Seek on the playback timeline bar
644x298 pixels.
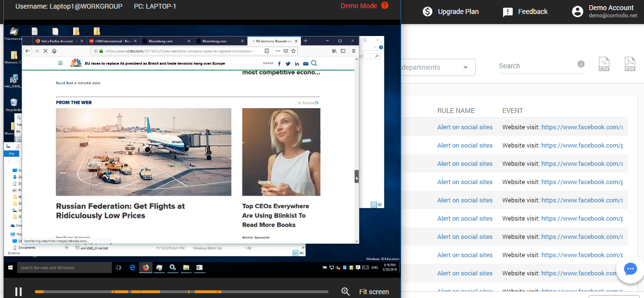pos(181,292)
